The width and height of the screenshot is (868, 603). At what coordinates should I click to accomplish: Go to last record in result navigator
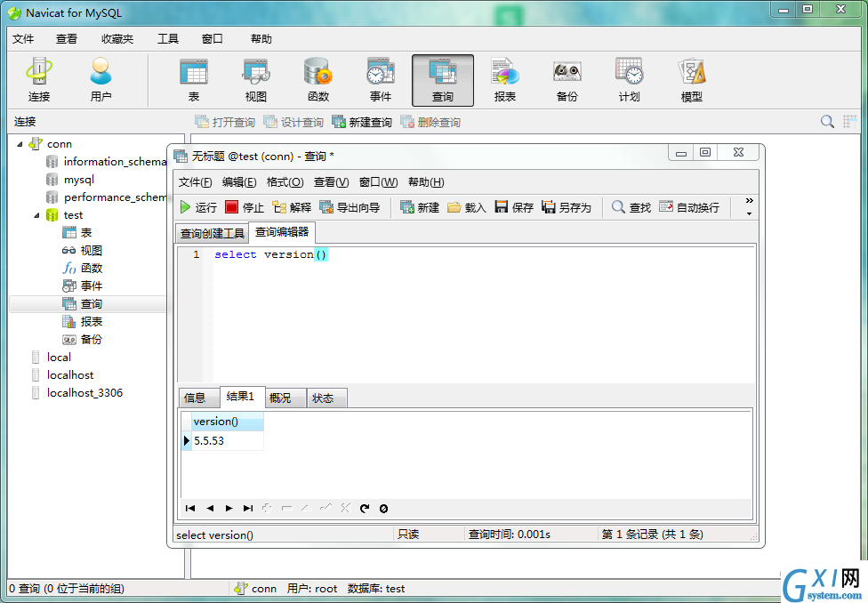point(248,509)
